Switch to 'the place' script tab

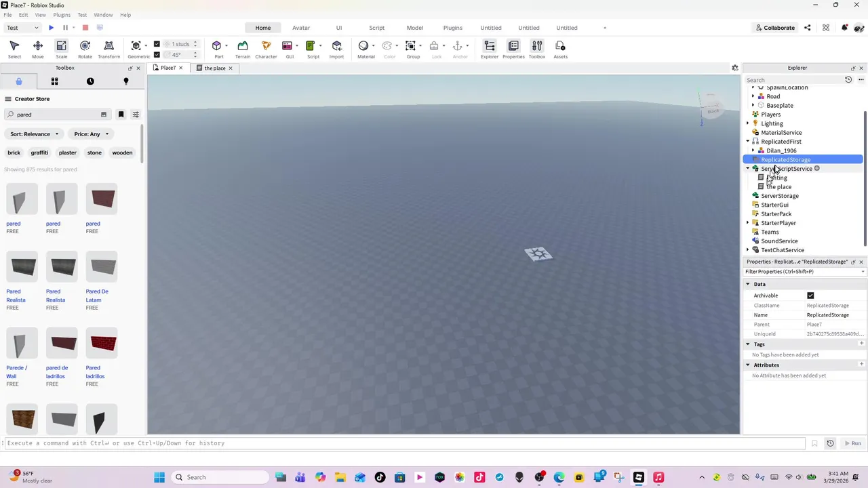[215, 68]
